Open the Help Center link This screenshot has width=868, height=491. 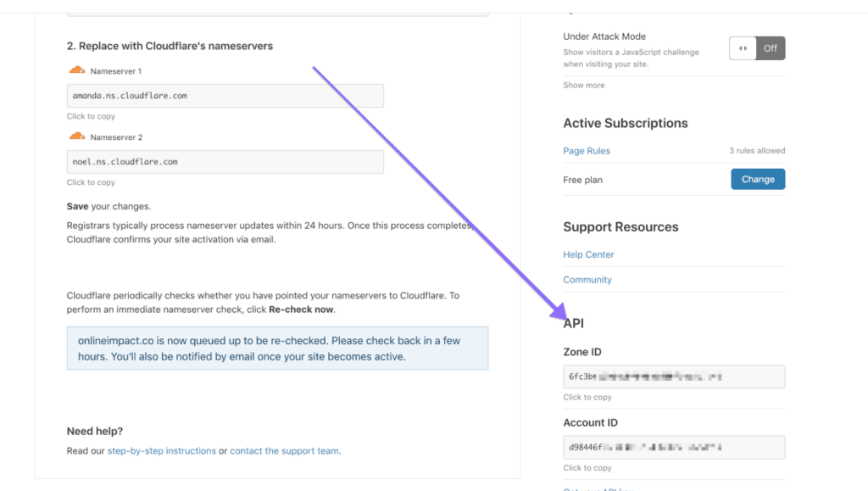click(588, 254)
